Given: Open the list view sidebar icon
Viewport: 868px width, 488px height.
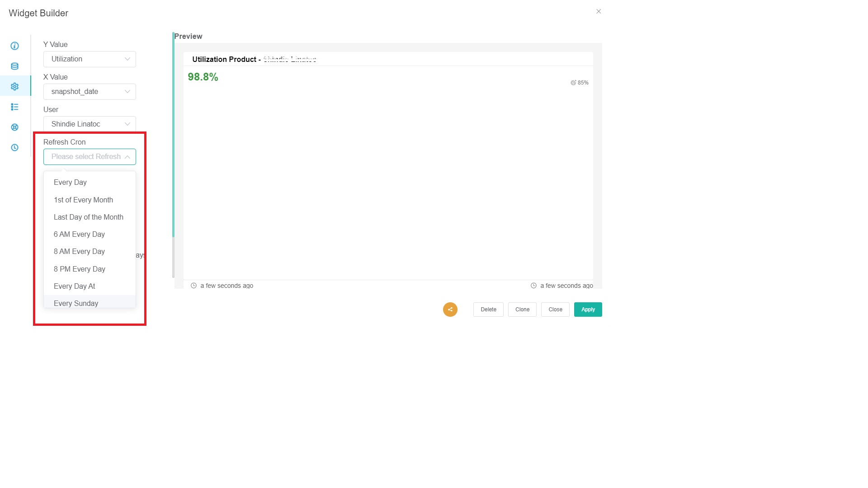Looking at the screenshot, I should [x=14, y=107].
